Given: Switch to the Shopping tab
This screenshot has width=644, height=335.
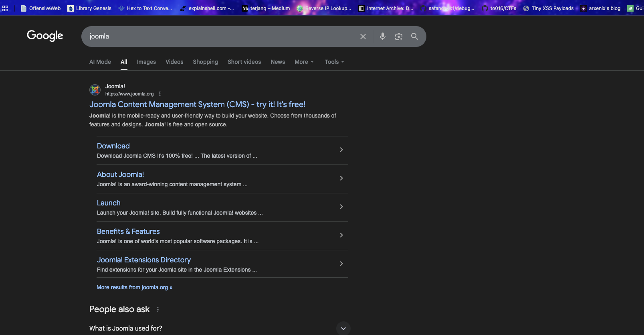Looking at the screenshot, I should click(x=206, y=62).
